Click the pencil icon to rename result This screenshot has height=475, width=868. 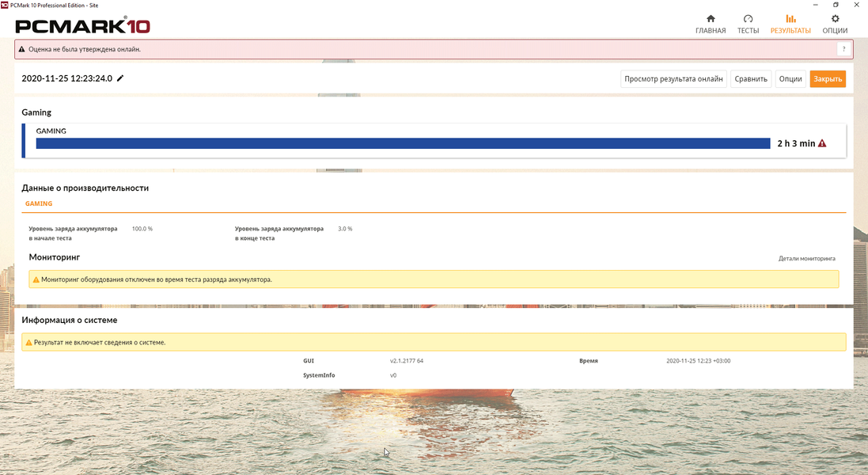pos(120,78)
